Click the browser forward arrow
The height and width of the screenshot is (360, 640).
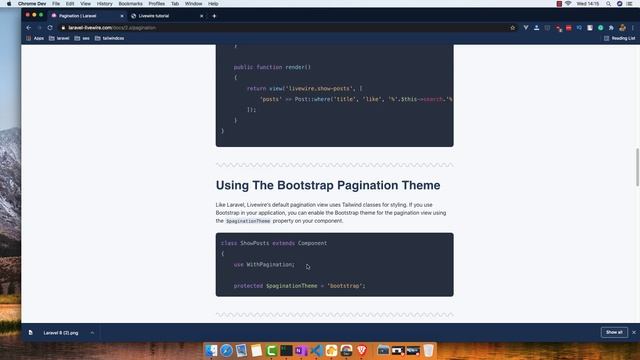39,28
